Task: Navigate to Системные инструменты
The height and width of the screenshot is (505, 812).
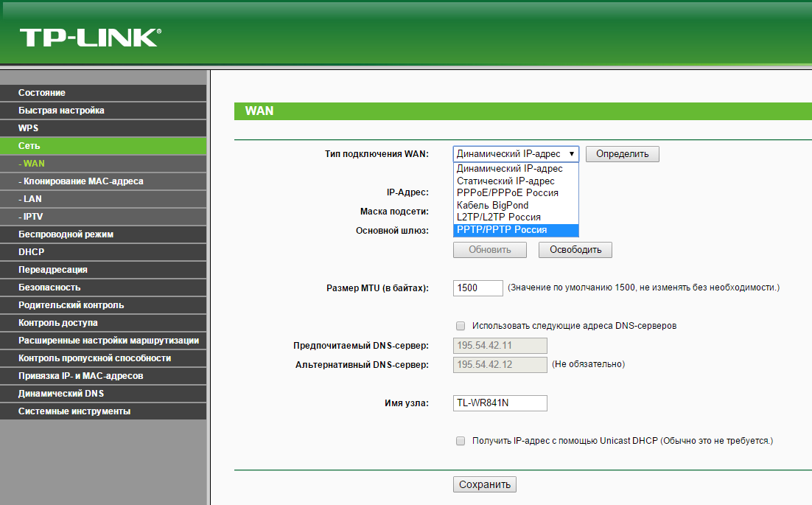Action: (74, 411)
